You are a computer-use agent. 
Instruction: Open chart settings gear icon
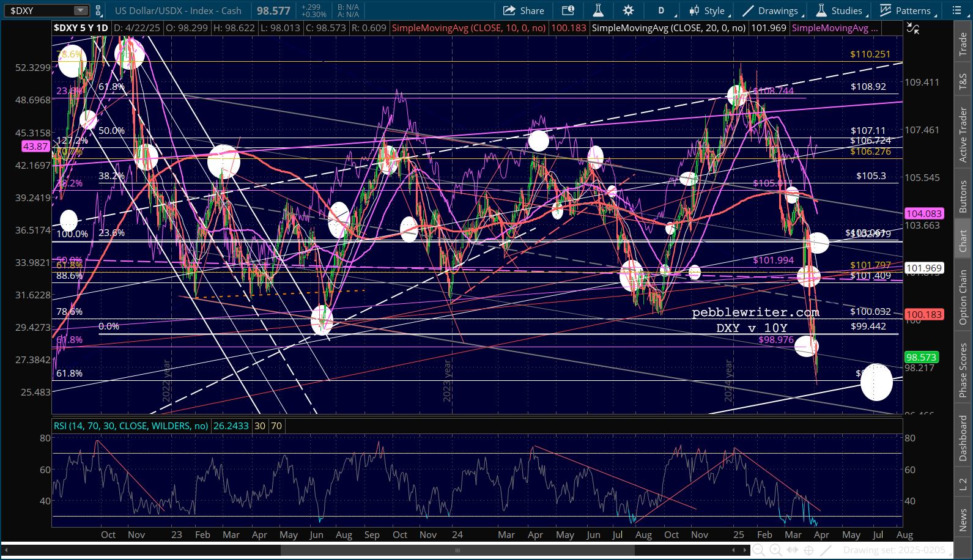point(628,10)
